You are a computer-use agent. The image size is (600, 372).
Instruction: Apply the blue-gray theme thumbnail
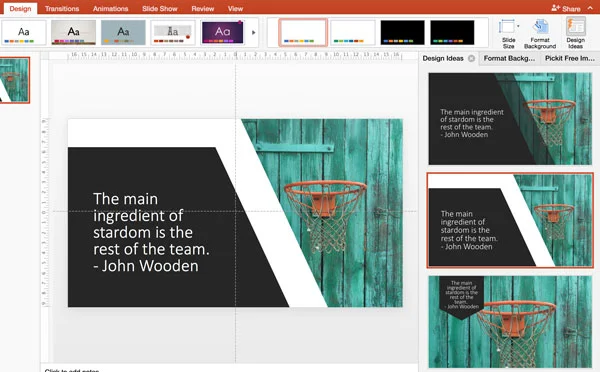[123, 33]
